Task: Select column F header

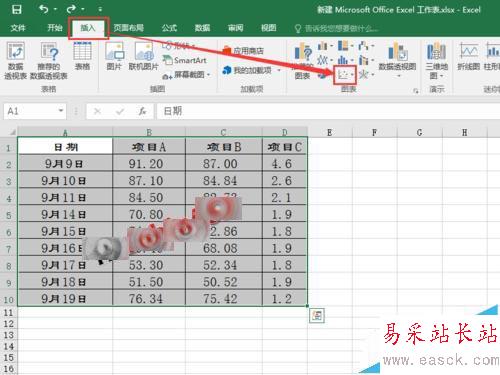Action: [375, 133]
